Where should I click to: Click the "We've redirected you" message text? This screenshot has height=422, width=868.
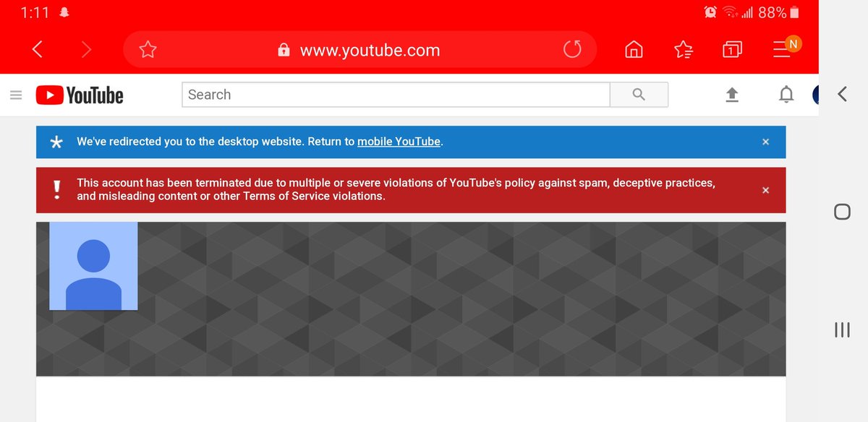(260, 142)
